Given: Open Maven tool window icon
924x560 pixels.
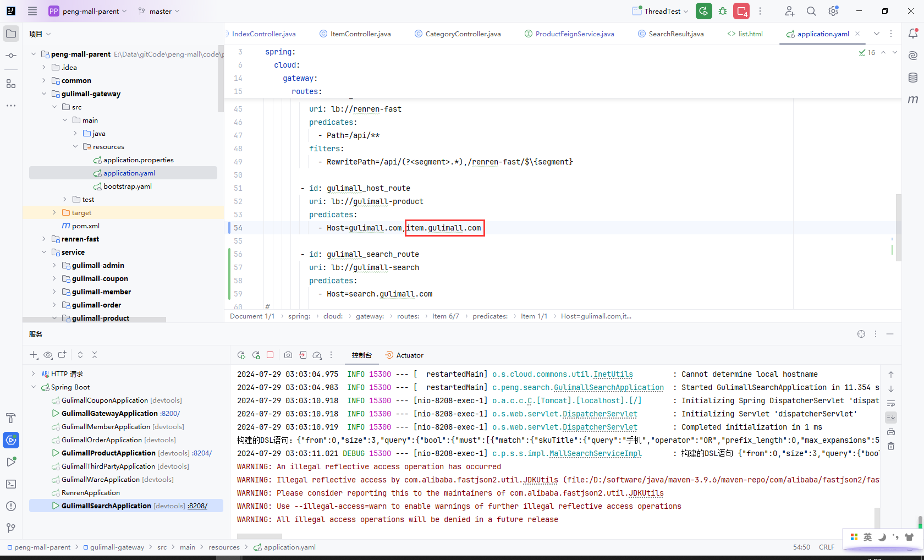Looking at the screenshot, I should [x=913, y=100].
